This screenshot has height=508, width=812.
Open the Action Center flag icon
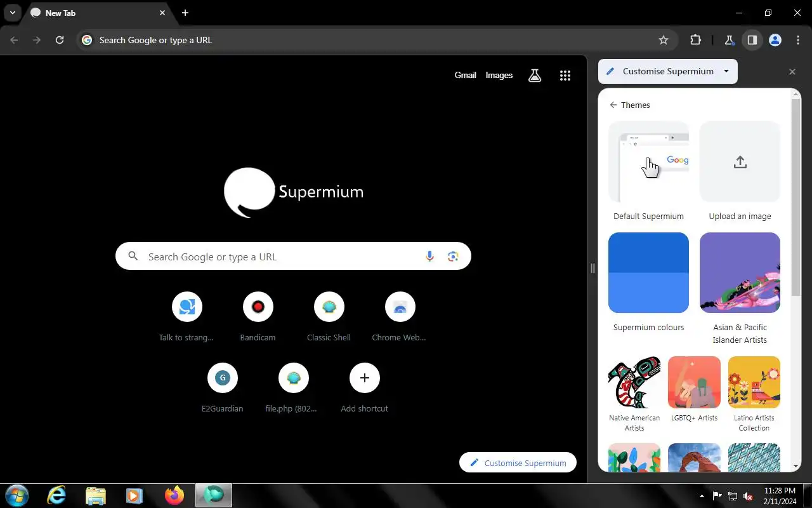717,496
